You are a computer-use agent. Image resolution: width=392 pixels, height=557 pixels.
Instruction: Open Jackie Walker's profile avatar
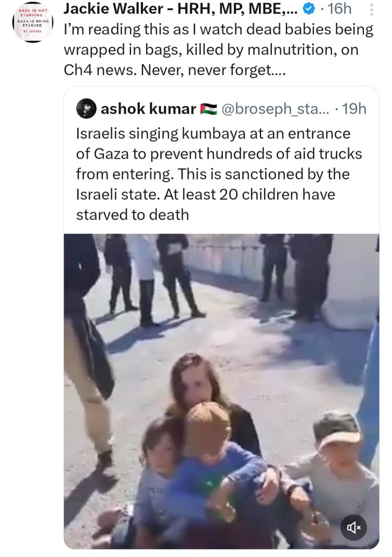pos(32,22)
